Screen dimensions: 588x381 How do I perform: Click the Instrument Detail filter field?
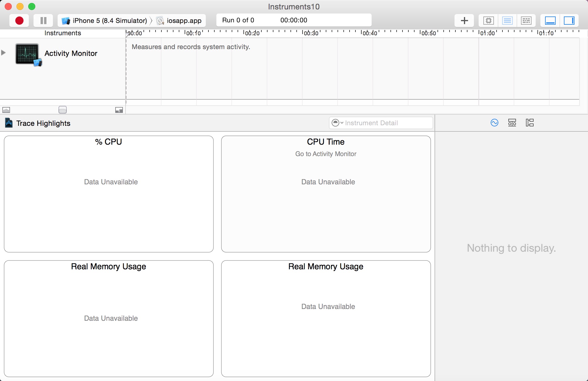381,123
